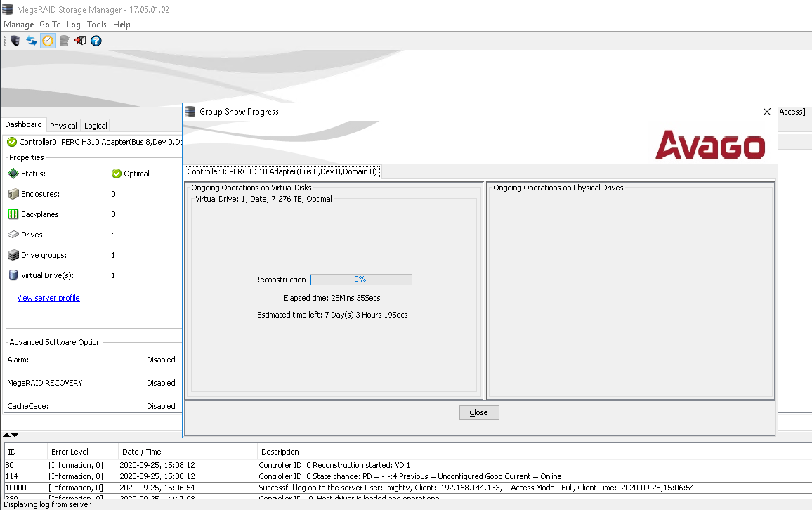
Task: Click the 'Elapsed time: 25Mins 35Secs' text
Action: (x=332, y=299)
